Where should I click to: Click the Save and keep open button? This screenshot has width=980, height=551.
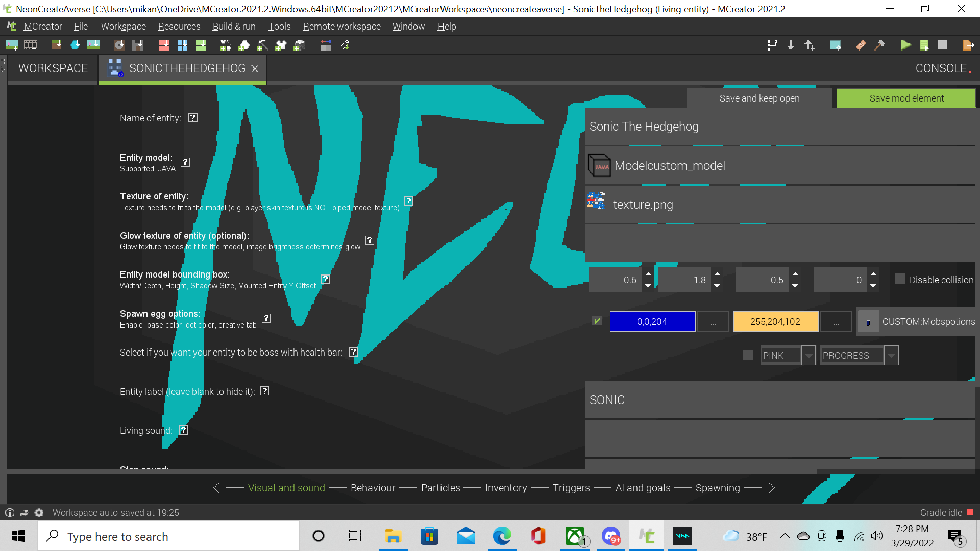tap(759, 98)
